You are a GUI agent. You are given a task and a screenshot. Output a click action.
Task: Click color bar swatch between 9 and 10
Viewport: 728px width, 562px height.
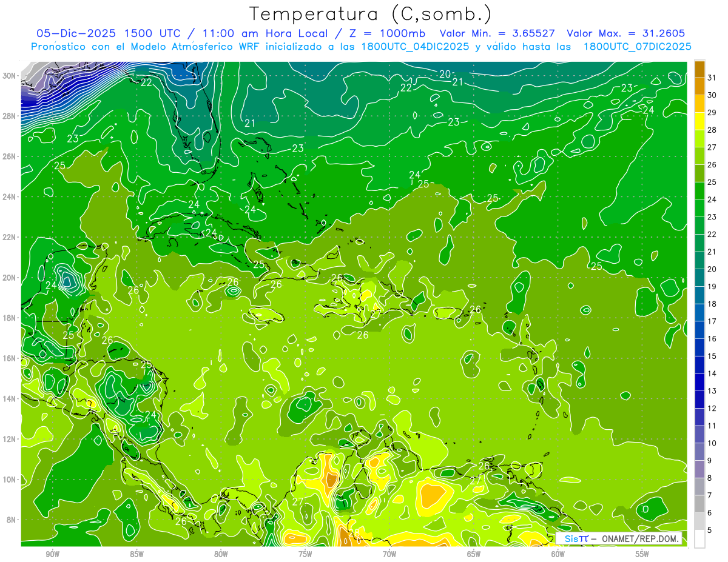pyautogui.click(x=699, y=452)
